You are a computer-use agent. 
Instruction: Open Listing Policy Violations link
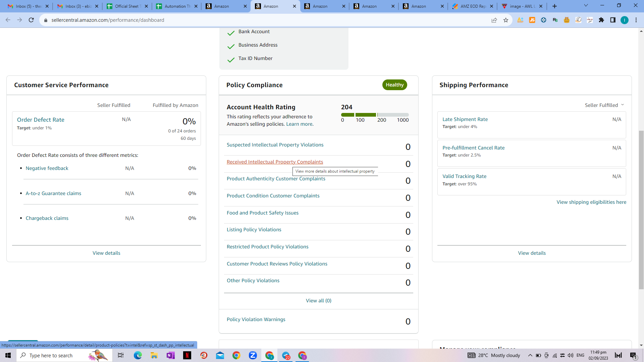254,230
